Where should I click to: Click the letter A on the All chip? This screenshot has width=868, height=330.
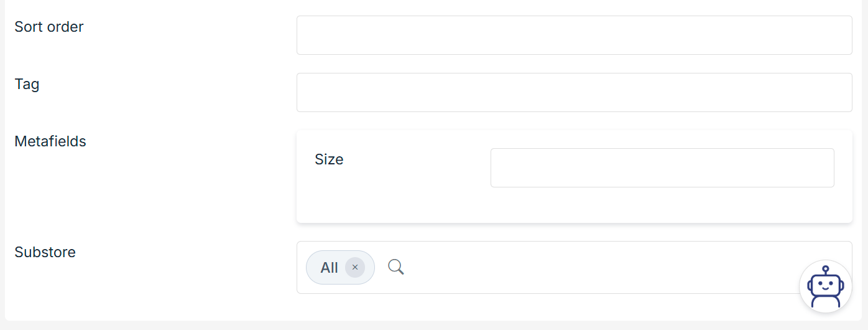click(x=325, y=268)
